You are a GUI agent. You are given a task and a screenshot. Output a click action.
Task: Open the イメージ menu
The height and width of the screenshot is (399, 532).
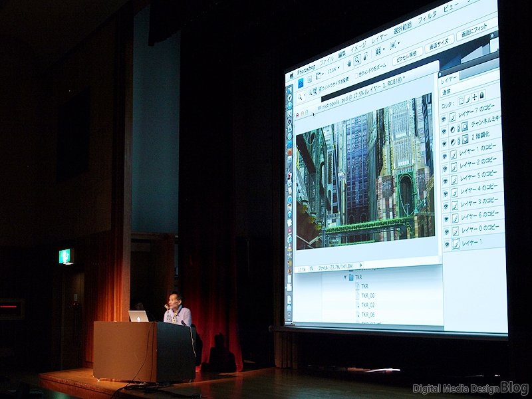(358, 47)
